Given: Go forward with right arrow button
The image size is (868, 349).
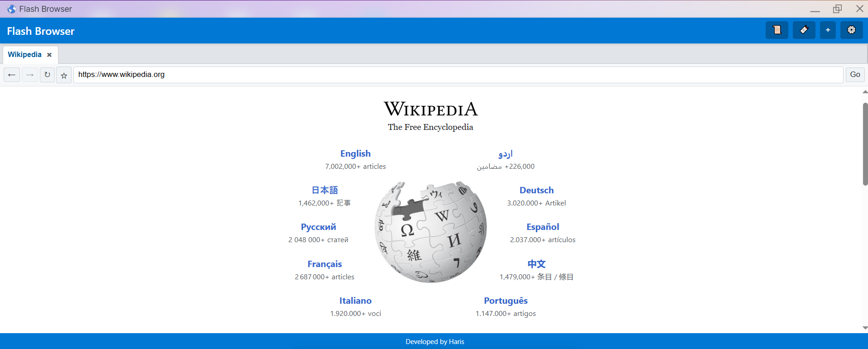Looking at the screenshot, I should [x=30, y=75].
